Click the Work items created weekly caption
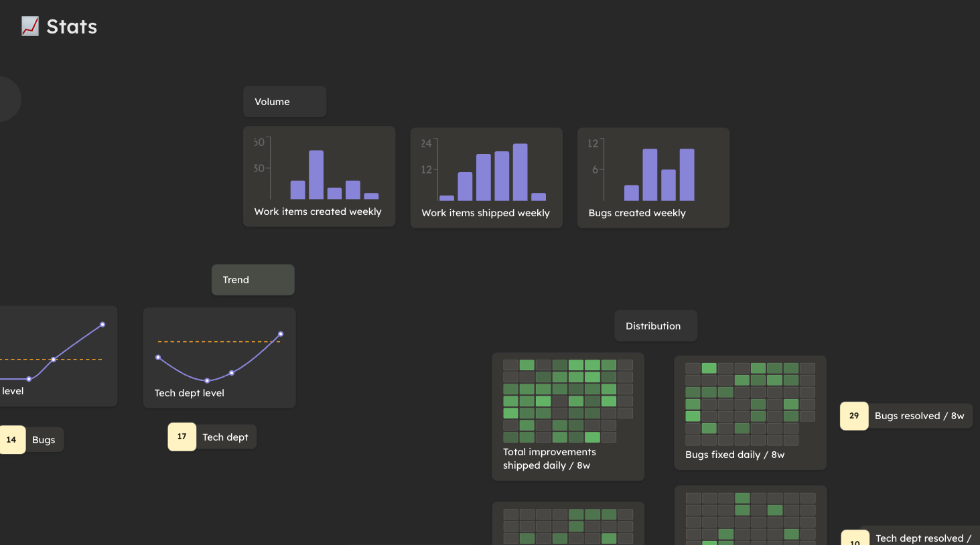The height and width of the screenshot is (545, 980). point(318,212)
